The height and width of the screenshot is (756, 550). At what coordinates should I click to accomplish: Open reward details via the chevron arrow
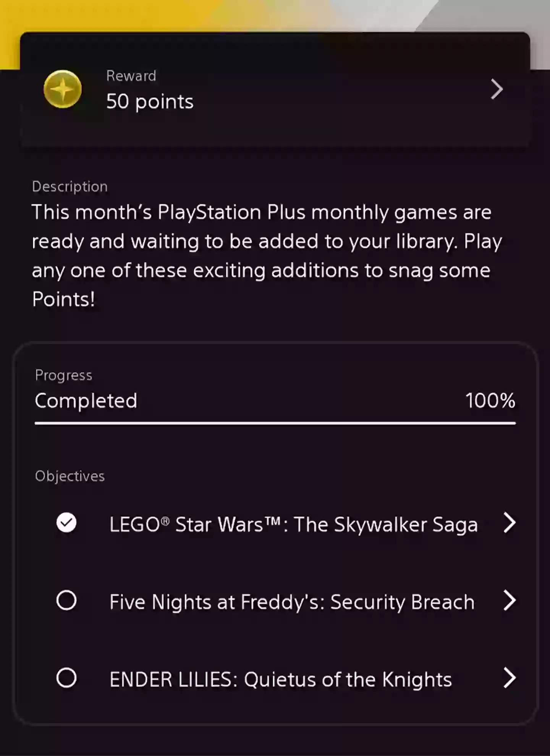point(497,89)
